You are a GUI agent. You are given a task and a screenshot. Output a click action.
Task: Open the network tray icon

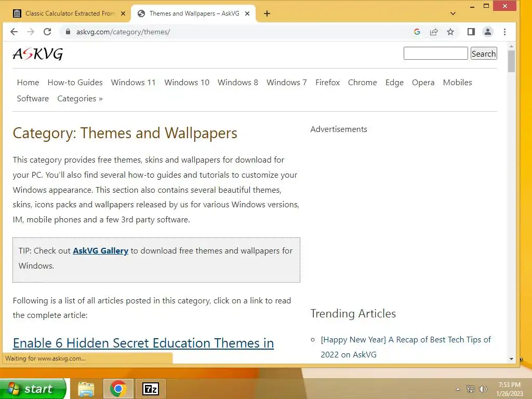tap(470, 389)
